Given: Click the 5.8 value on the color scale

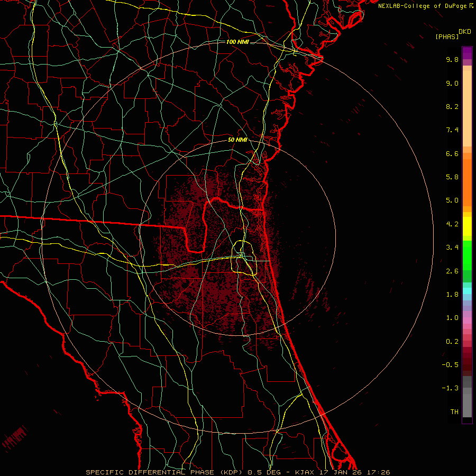Looking at the screenshot, I should click(x=452, y=177).
